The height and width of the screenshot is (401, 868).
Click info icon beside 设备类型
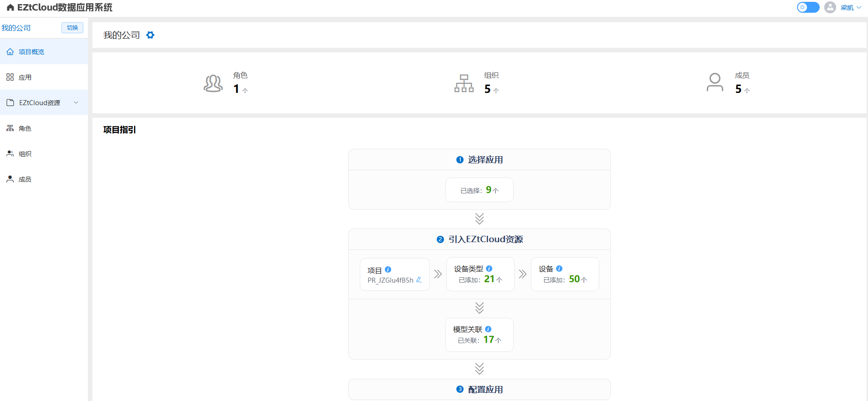489,269
